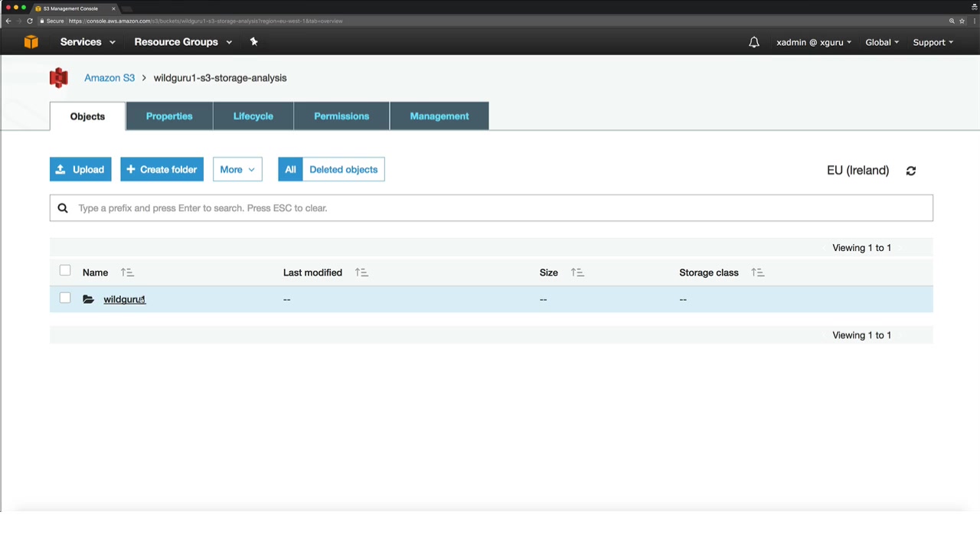Viewport: 980px width, 551px height.
Task: Go back with the browser back arrow
Action: [x=8, y=21]
